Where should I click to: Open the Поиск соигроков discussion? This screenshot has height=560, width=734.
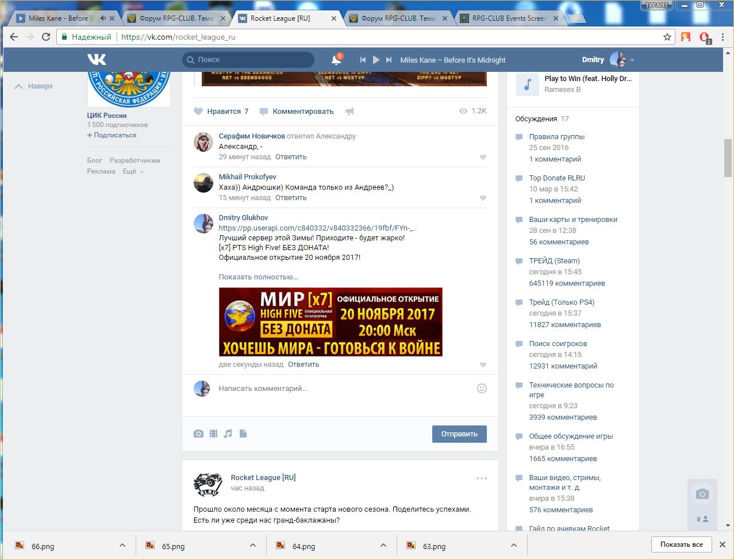tap(558, 344)
